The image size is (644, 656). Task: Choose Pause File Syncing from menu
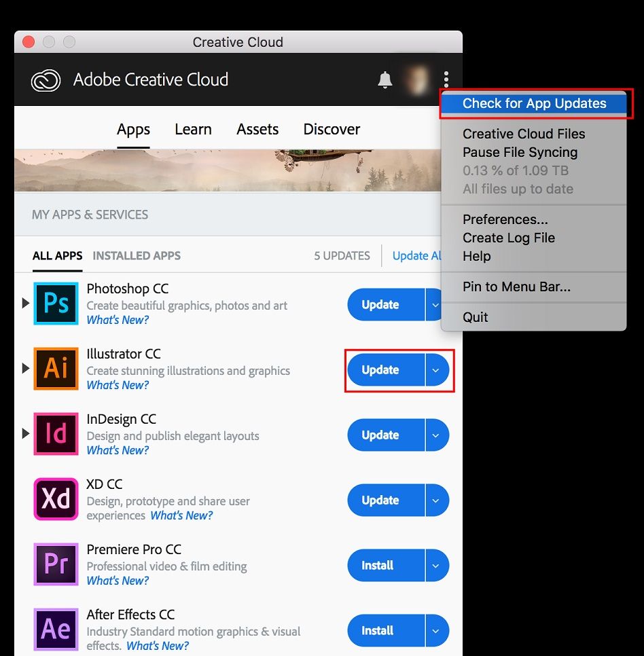click(x=520, y=152)
